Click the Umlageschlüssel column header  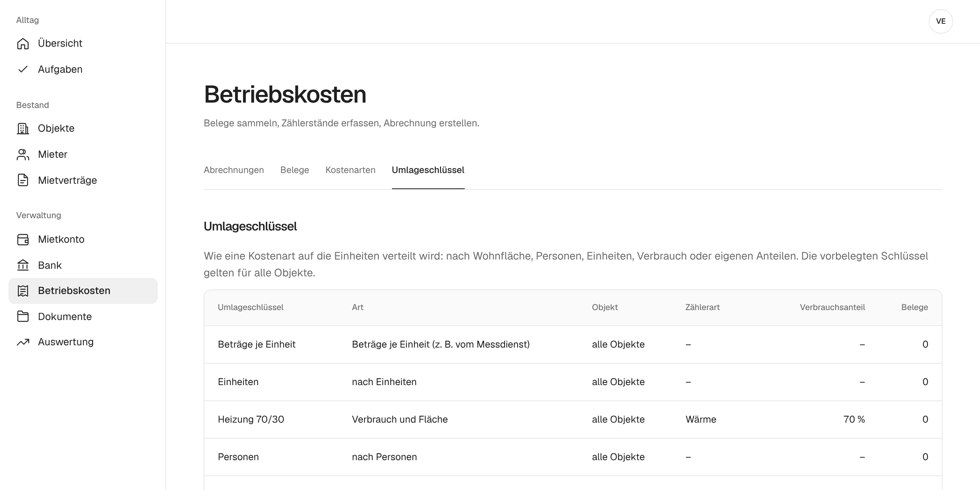pyautogui.click(x=250, y=307)
